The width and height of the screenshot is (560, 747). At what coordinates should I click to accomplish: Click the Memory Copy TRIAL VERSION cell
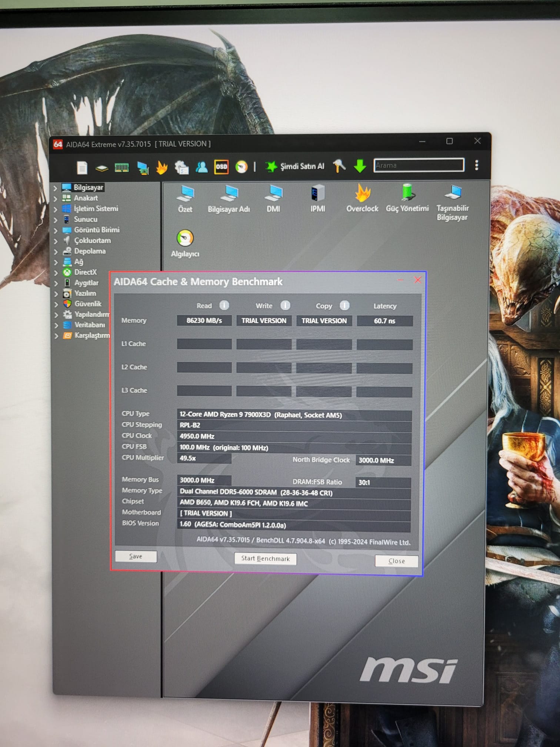(x=324, y=321)
